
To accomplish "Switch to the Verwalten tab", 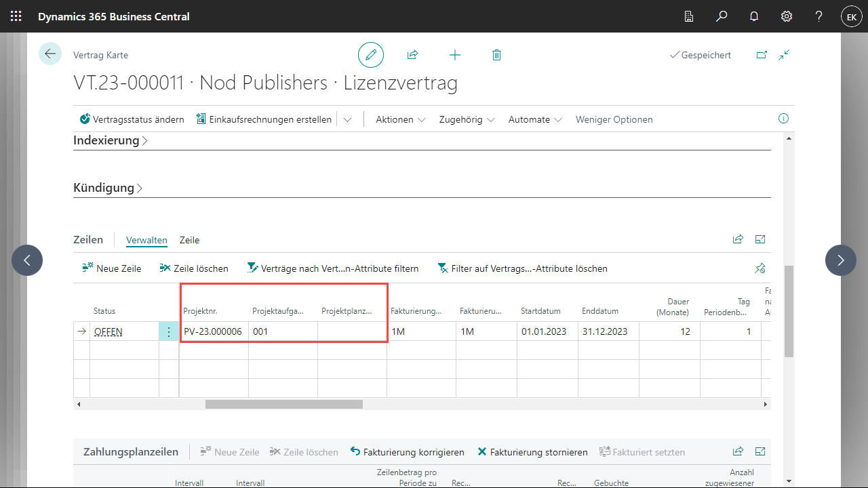I will click(146, 240).
